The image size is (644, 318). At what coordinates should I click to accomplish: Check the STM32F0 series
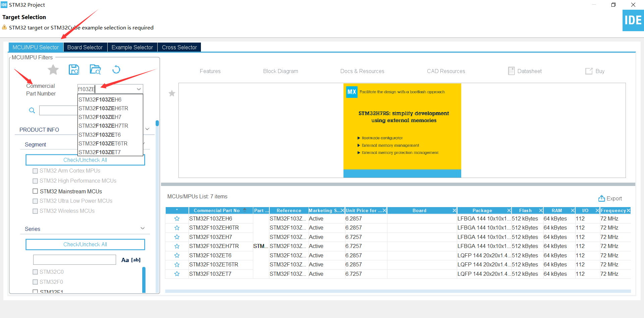click(x=35, y=282)
